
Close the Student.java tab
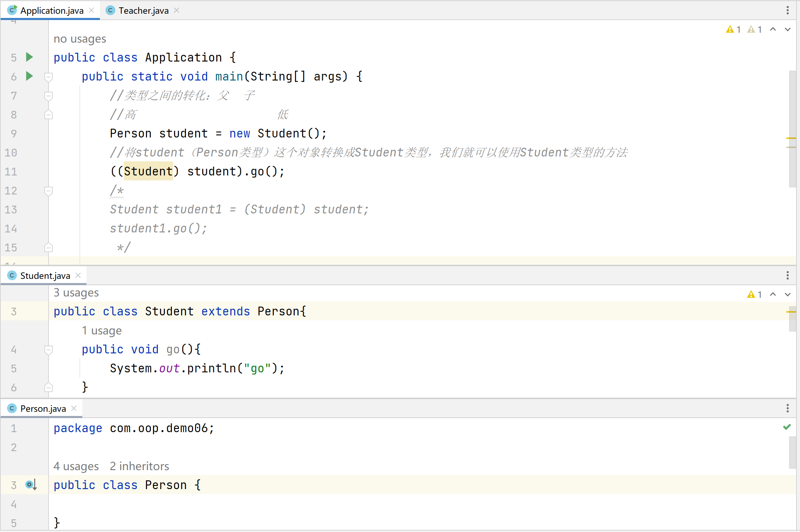[78, 275]
